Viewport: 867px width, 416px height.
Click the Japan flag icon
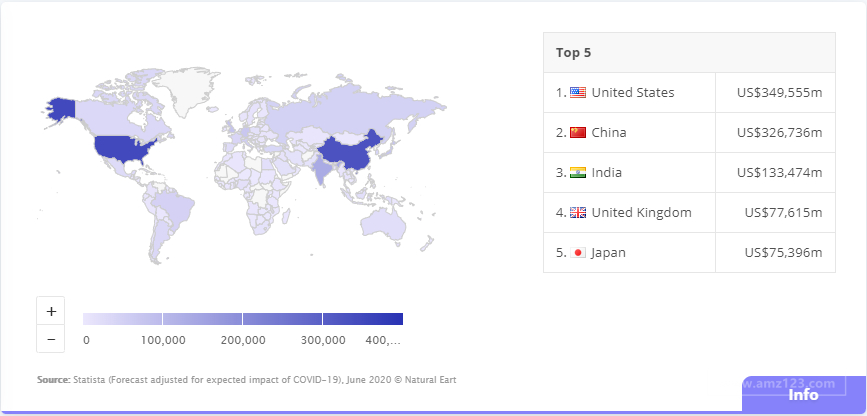tap(578, 253)
